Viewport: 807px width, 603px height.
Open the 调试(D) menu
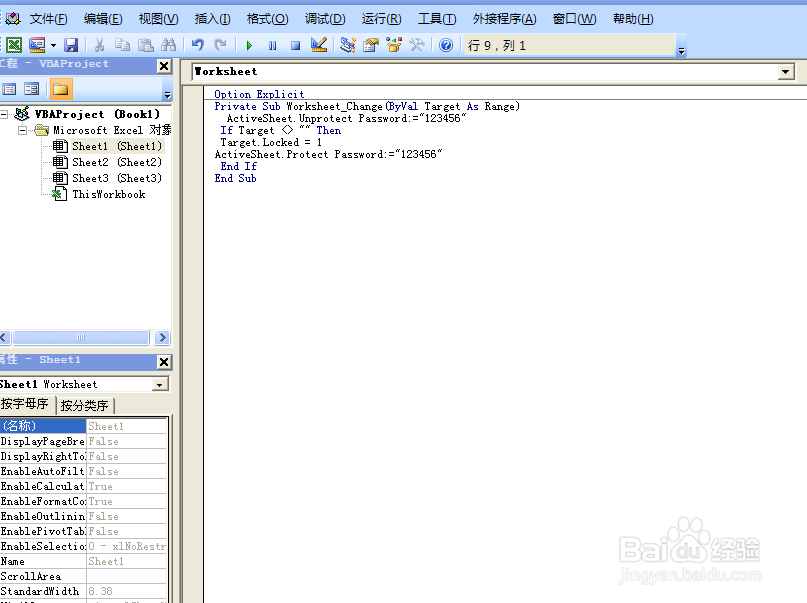325,19
